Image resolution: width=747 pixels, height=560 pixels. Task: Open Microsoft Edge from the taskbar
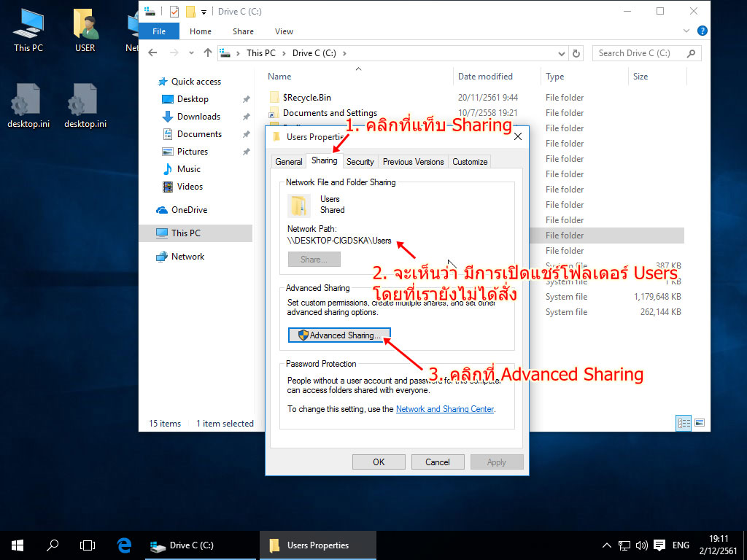(124, 545)
